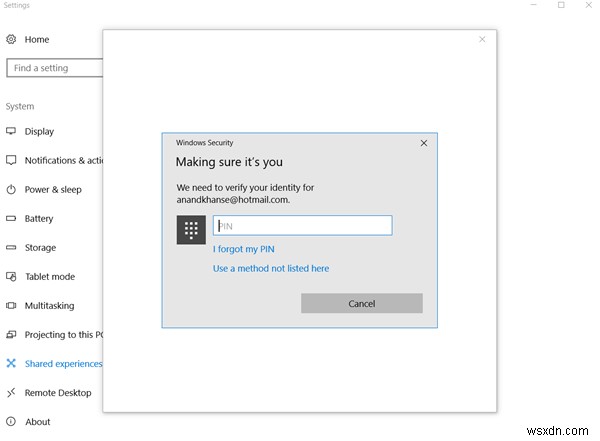Open Shared experiences settings
This screenshot has height=441, width=600.
pyautogui.click(x=64, y=364)
